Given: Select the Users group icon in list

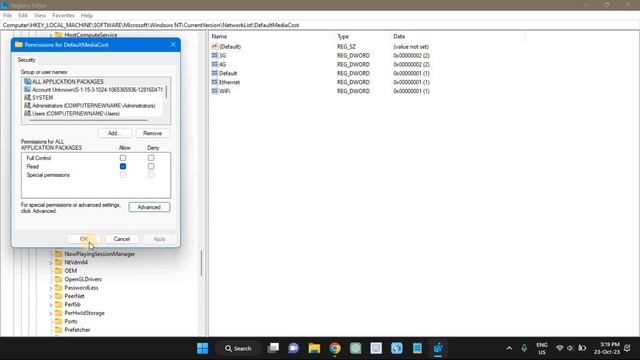Looking at the screenshot, I should click(x=27, y=113).
